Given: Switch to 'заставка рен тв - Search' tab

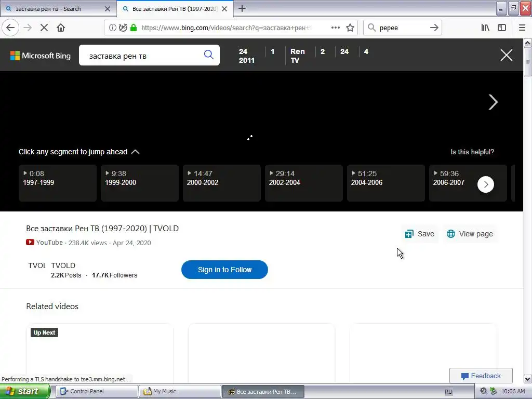Looking at the screenshot, I should point(58,9).
